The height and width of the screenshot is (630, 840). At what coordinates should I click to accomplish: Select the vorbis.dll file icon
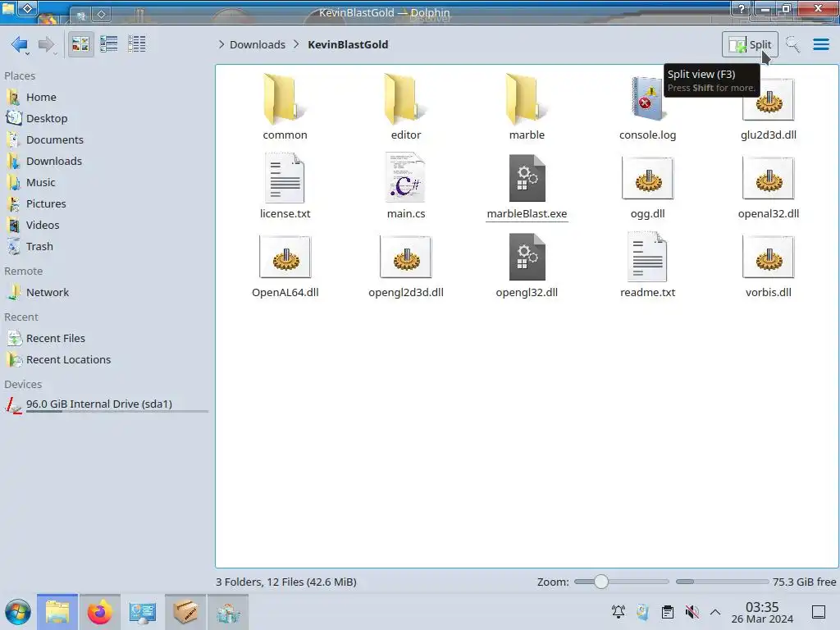pos(768,257)
